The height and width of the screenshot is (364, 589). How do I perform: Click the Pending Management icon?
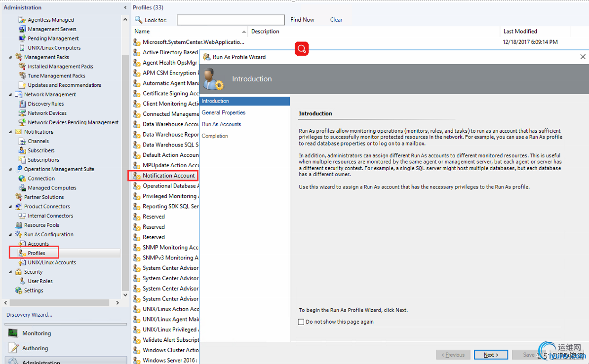pyautogui.click(x=22, y=38)
